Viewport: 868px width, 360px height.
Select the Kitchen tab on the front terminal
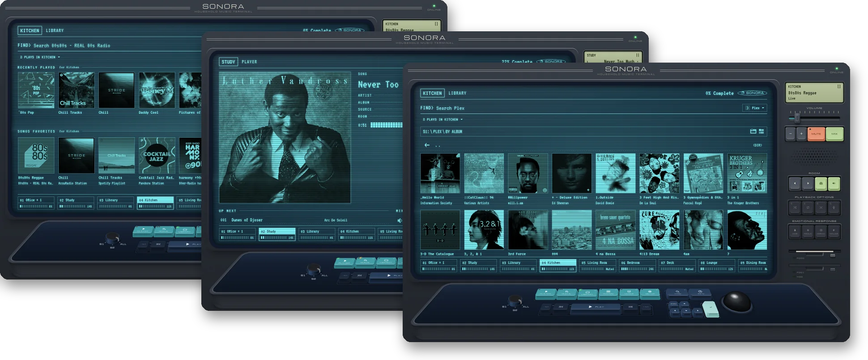[x=432, y=93]
